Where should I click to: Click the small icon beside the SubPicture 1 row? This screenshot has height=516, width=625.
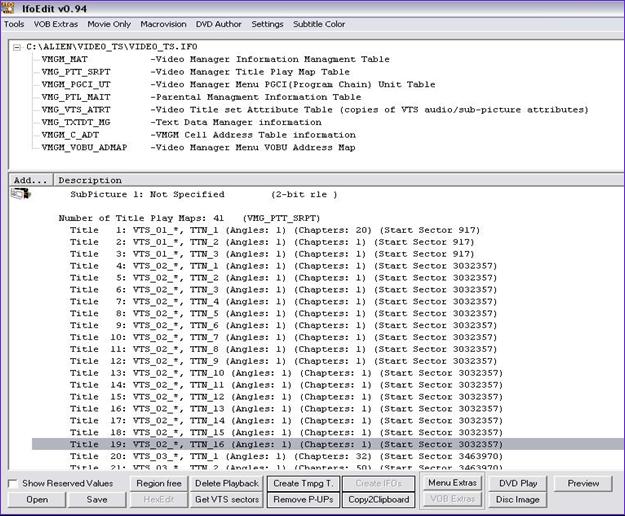[19, 193]
